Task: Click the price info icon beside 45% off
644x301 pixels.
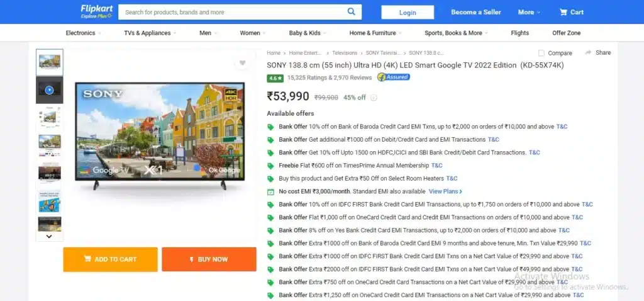Action: (374, 98)
